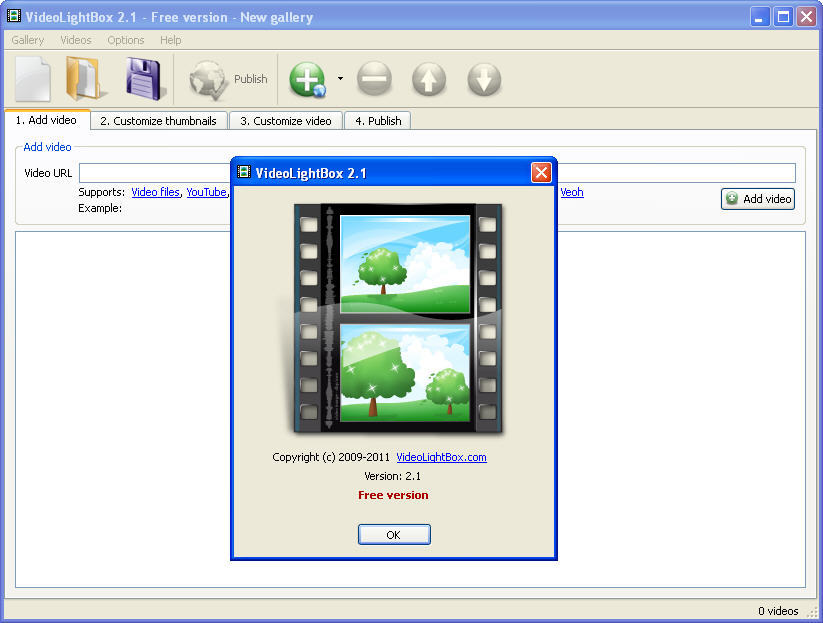This screenshot has height=623, width=823.
Task: Click the main window title bar app icon
Action: pyautogui.click(x=14, y=16)
